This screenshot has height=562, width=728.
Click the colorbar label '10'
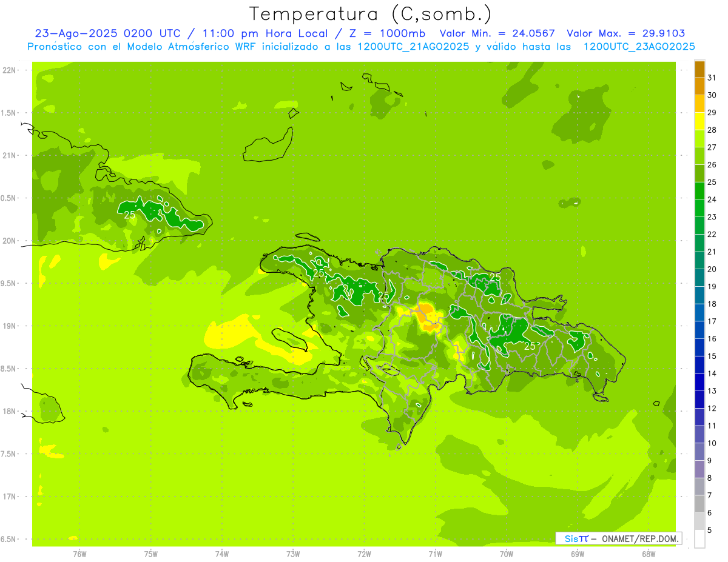point(712,443)
